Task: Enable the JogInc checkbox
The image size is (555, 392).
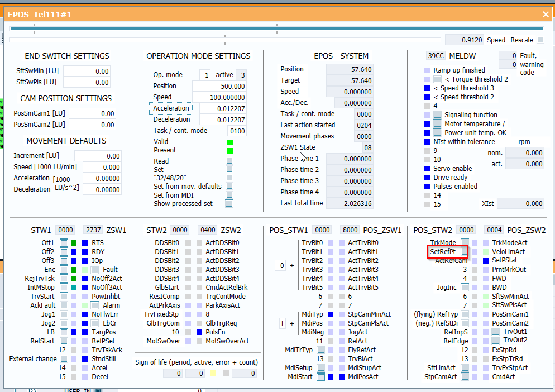Action: (x=465, y=288)
